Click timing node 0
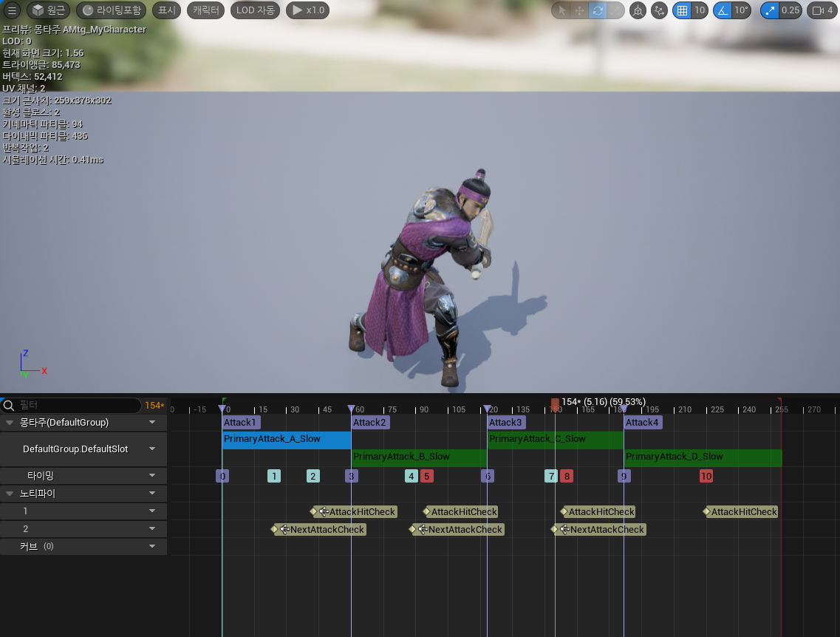 click(x=222, y=476)
